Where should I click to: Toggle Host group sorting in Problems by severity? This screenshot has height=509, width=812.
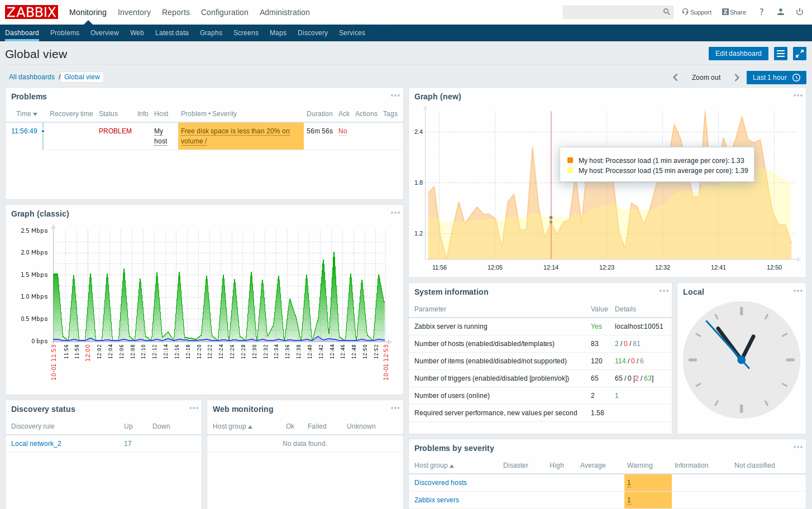tap(433, 465)
